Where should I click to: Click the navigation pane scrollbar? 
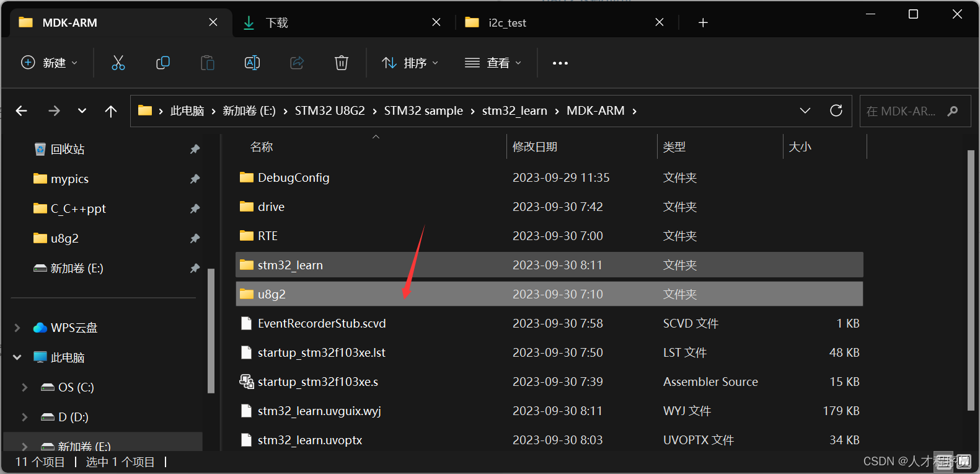pyautogui.click(x=211, y=331)
